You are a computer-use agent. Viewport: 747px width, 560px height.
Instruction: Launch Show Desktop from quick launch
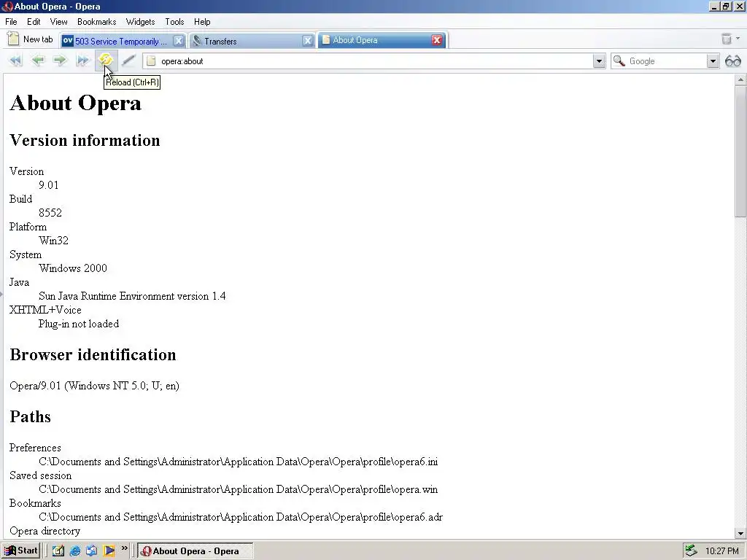(58, 551)
